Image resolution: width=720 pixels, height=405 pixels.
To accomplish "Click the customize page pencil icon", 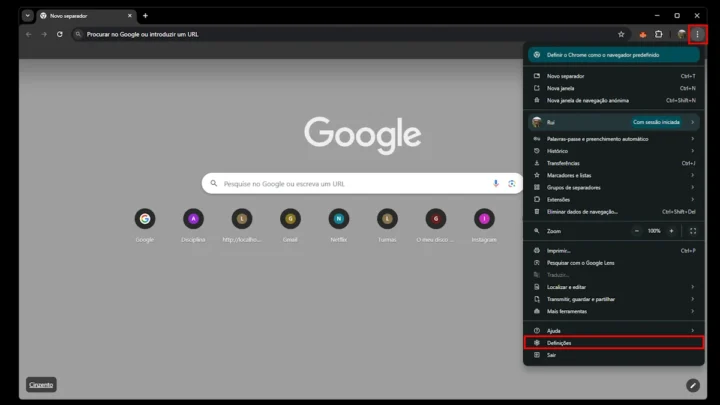I will pyautogui.click(x=693, y=385).
